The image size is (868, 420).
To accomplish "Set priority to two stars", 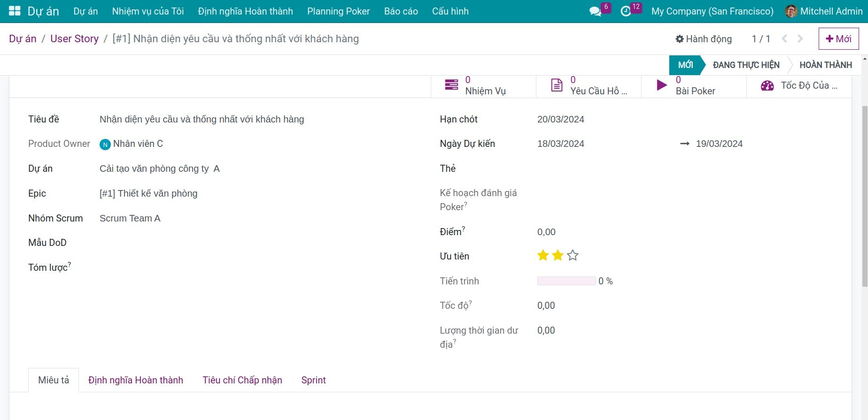I will point(558,256).
